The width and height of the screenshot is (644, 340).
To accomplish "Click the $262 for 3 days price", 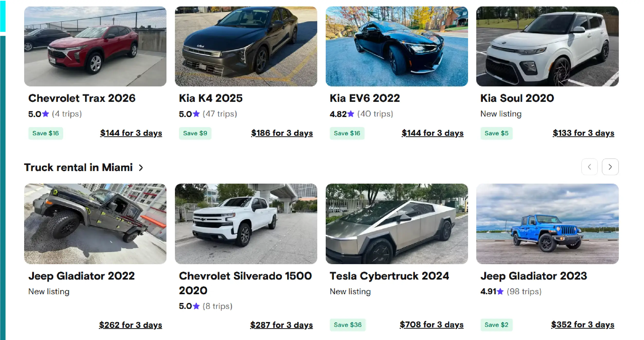I will [x=130, y=325].
